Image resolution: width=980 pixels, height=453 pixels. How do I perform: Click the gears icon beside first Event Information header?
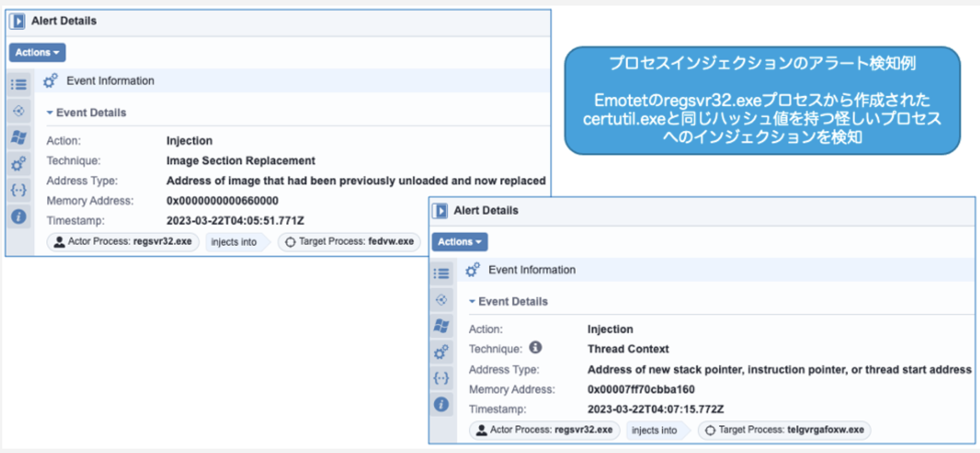[51, 81]
